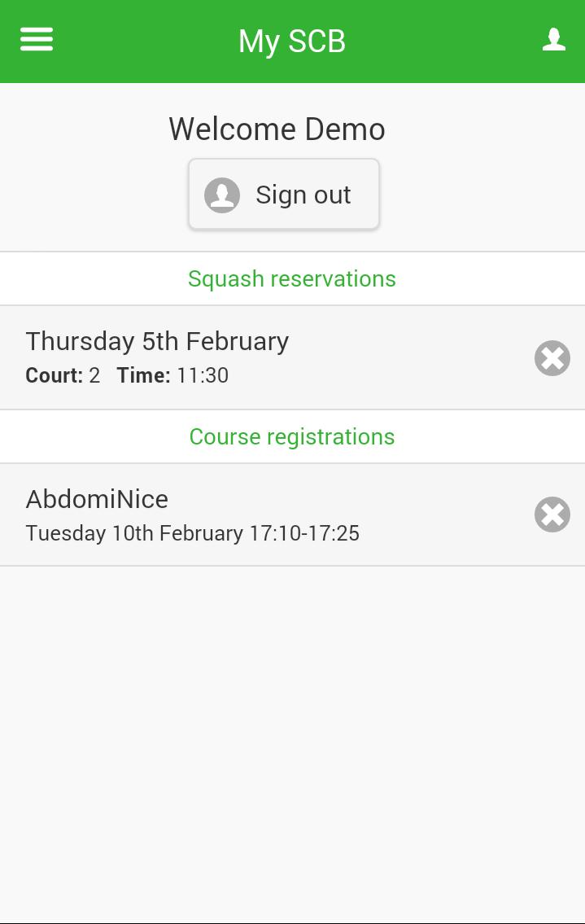Remove the AbdomiNice course registration
585x924 pixels.
pyautogui.click(x=552, y=515)
